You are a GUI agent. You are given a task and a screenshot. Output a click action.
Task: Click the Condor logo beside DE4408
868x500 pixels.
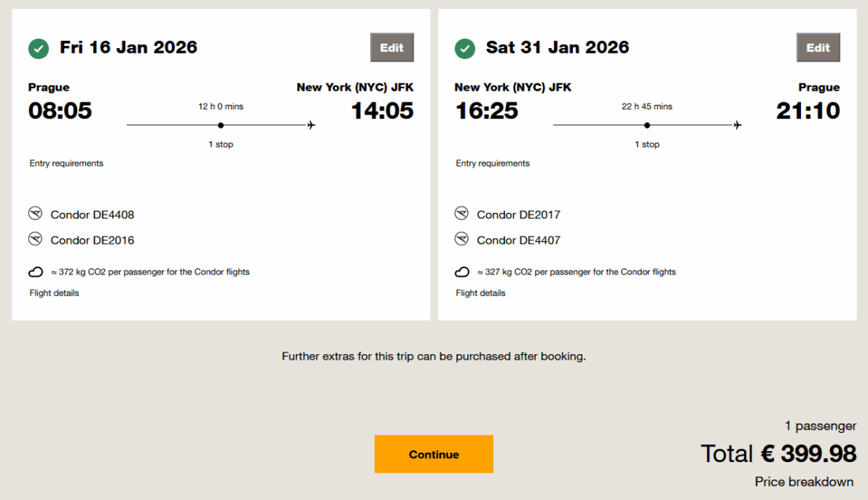[x=35, y=214]
